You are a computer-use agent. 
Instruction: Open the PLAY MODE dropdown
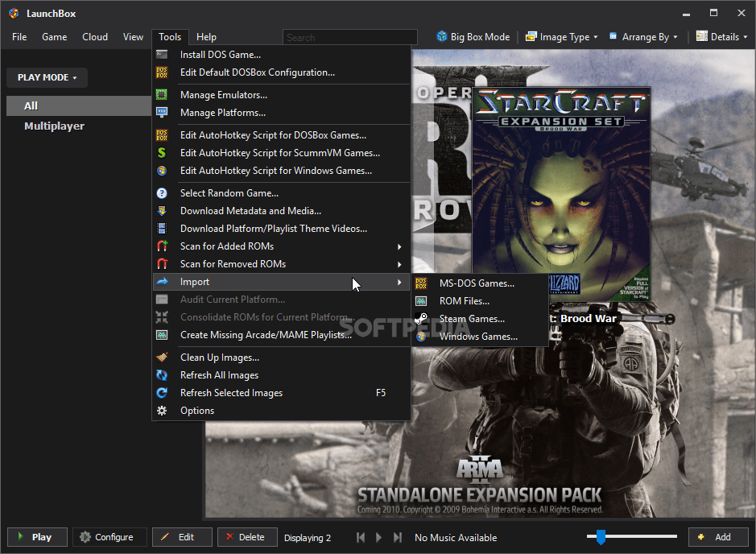47,77
